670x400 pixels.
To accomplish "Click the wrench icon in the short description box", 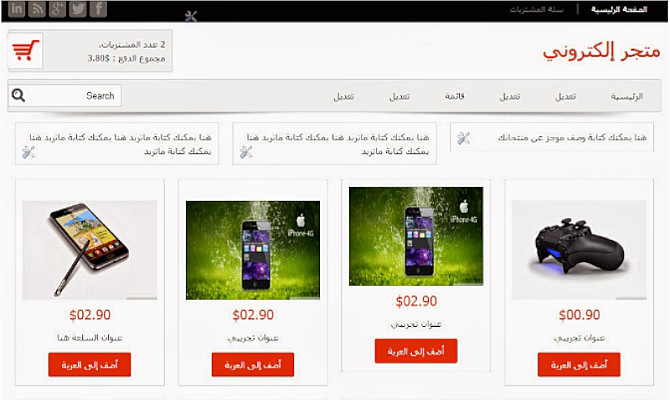I will [x=464, y=138].
